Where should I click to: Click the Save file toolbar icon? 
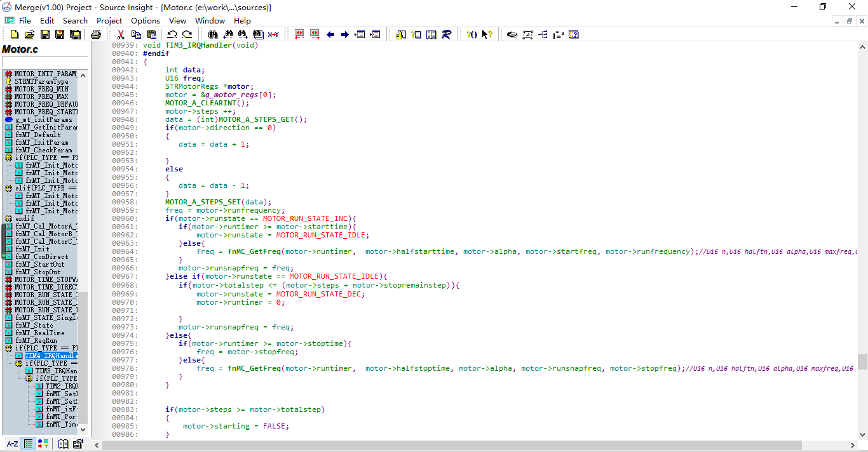tap(44, 34)
